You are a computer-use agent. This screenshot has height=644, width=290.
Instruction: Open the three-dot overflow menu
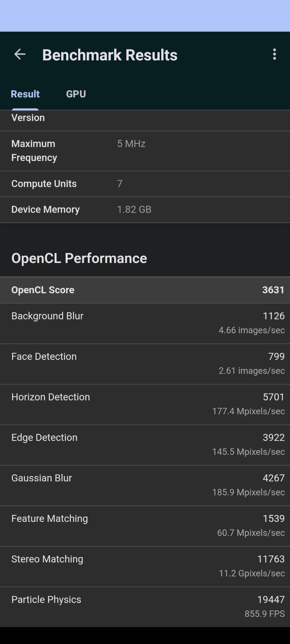pos(274,54)
